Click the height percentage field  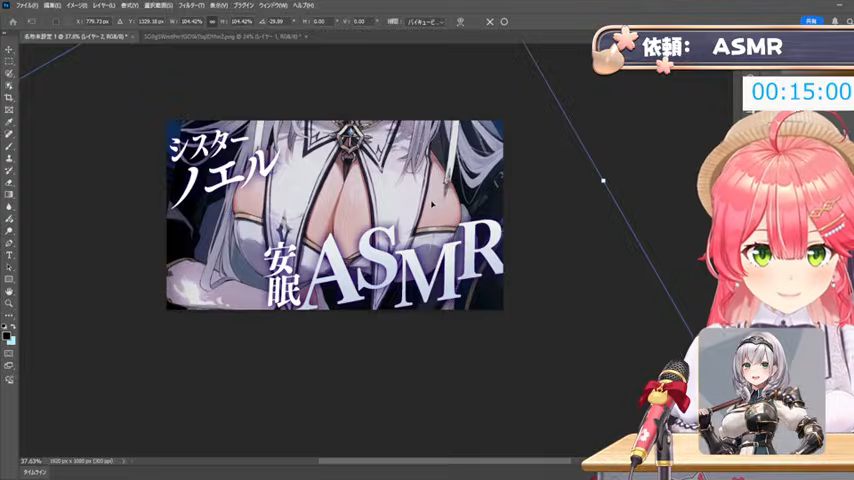click(241, 22)
